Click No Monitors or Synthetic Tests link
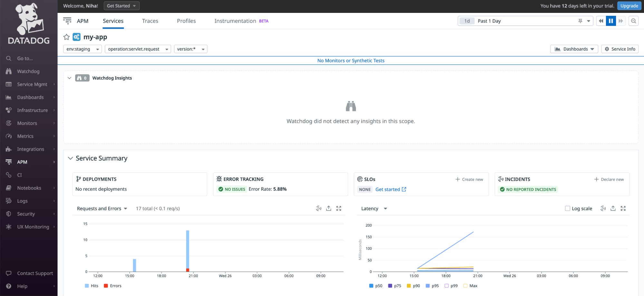 pos(351,61)
